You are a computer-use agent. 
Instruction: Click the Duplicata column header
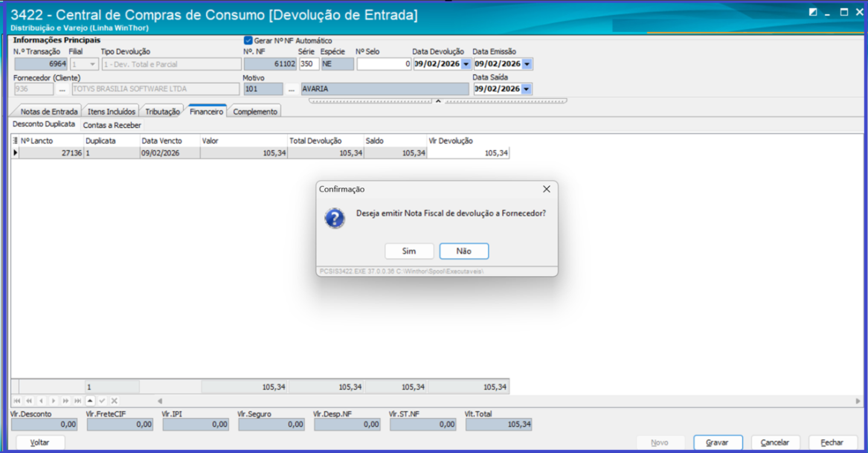[x=112, y=141]
